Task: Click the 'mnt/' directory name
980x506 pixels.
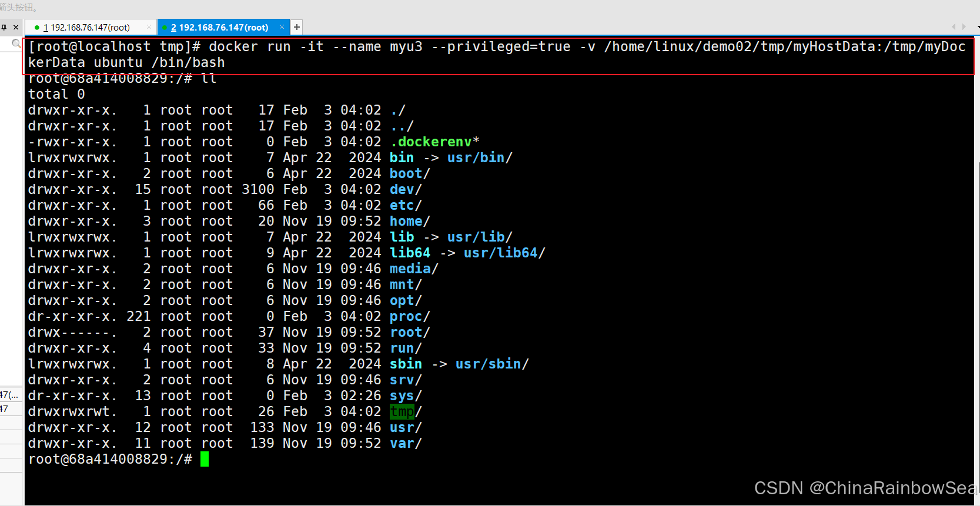Action: 406,284
